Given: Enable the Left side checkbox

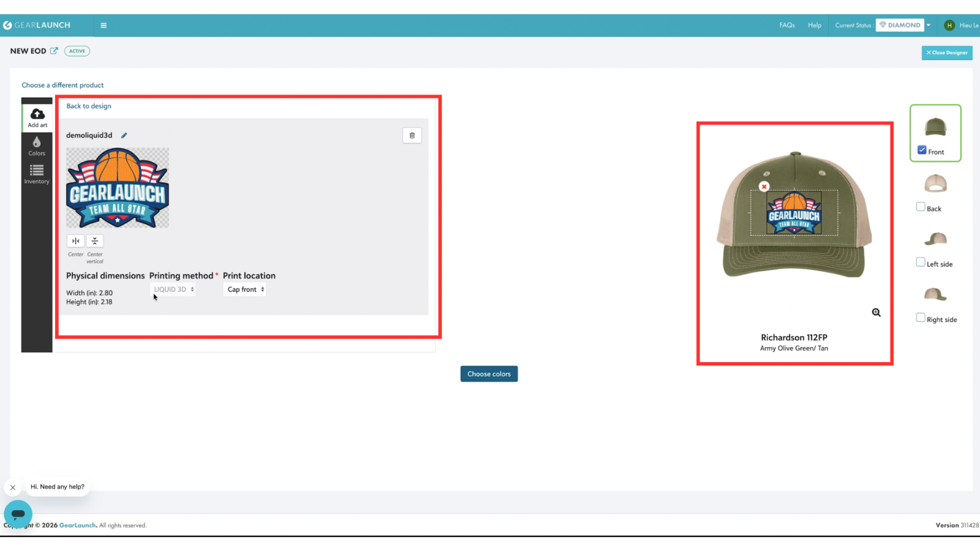Looking at the screenshot, I should coord(921,262).
